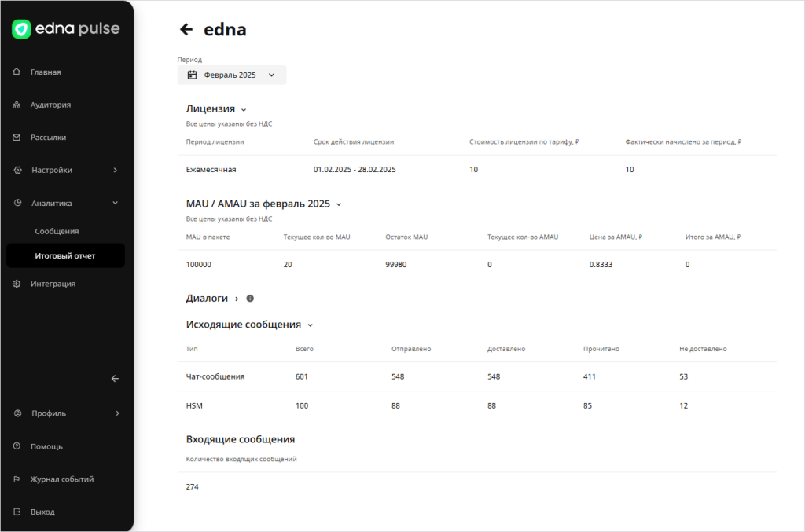Collapse the Лицензия section
This screenshot has width=805, height=532.
(x=244, y=110)
